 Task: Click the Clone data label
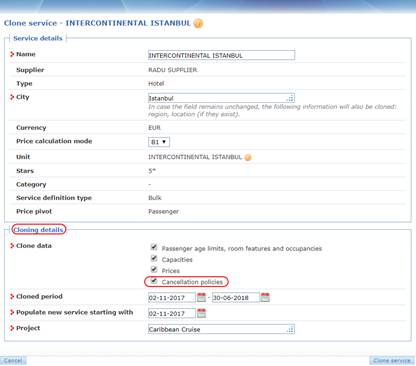34,246
